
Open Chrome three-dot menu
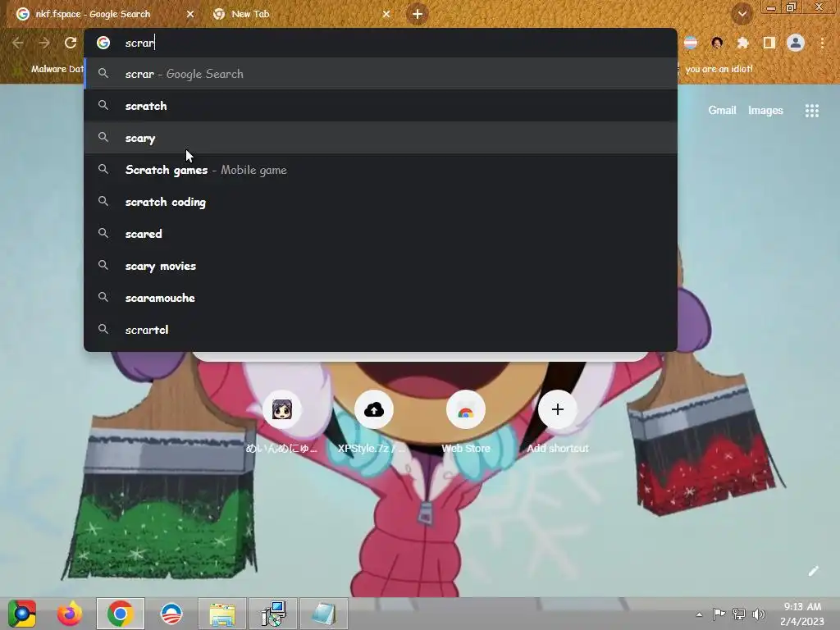coord(822,43)
